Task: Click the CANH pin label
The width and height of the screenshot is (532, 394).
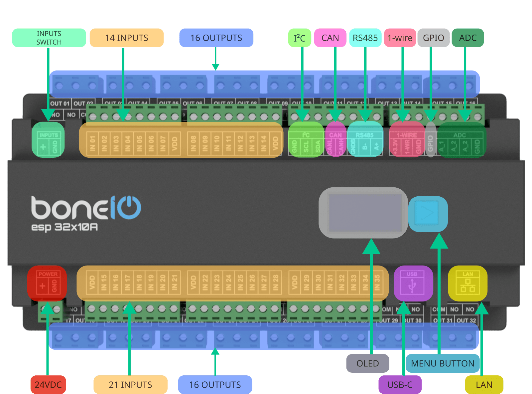Action: 341,147
